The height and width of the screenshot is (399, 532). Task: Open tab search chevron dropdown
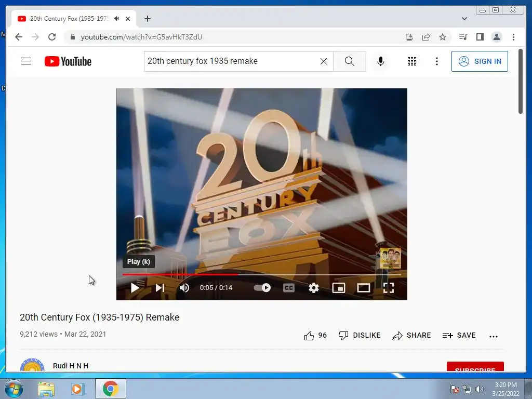464,19
